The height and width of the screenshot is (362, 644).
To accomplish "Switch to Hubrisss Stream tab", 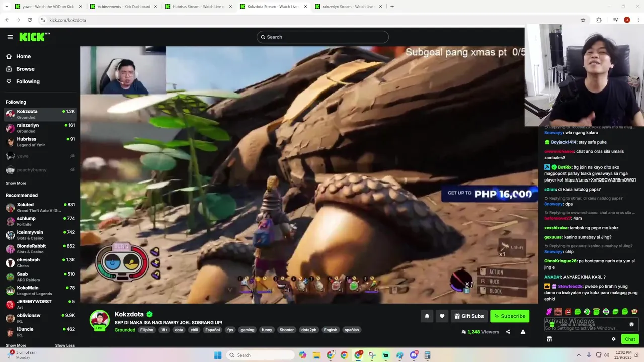I will point(198,7).
